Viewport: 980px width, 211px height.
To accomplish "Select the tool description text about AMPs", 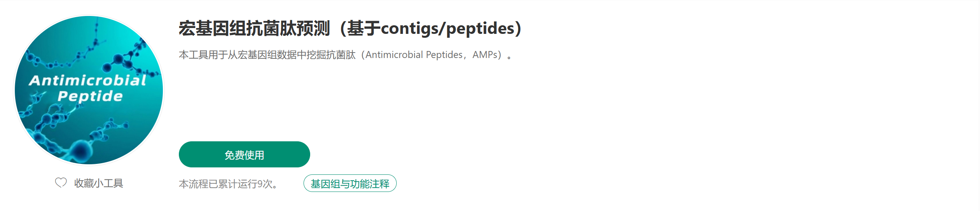I will point(345,55).
